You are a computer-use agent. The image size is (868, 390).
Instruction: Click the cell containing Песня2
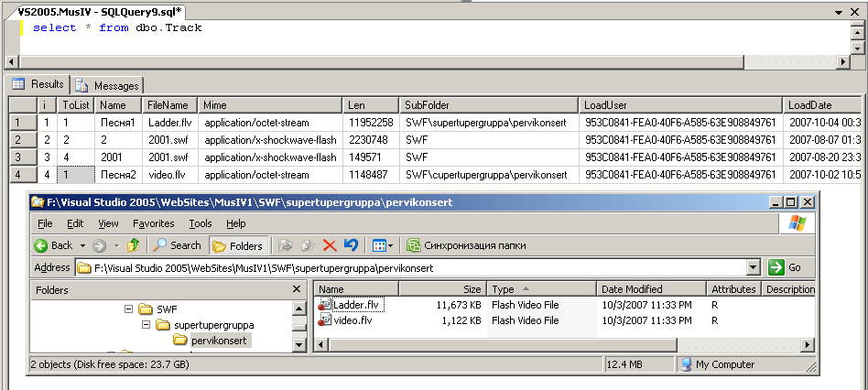coord(118,176)
